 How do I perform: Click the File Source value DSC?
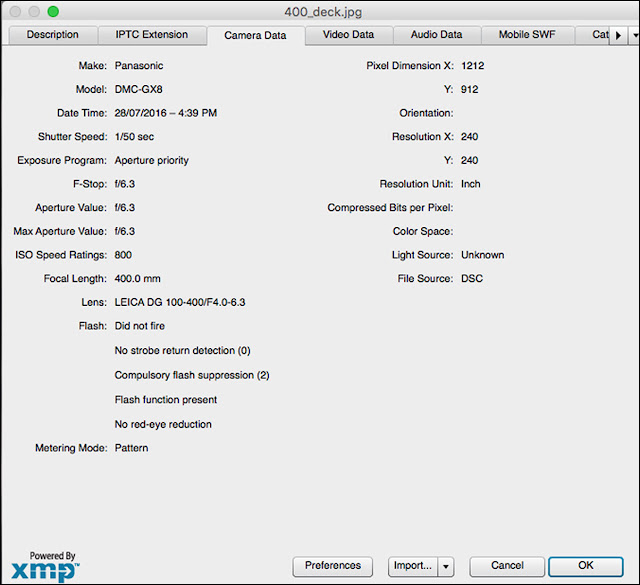[472, 279]
